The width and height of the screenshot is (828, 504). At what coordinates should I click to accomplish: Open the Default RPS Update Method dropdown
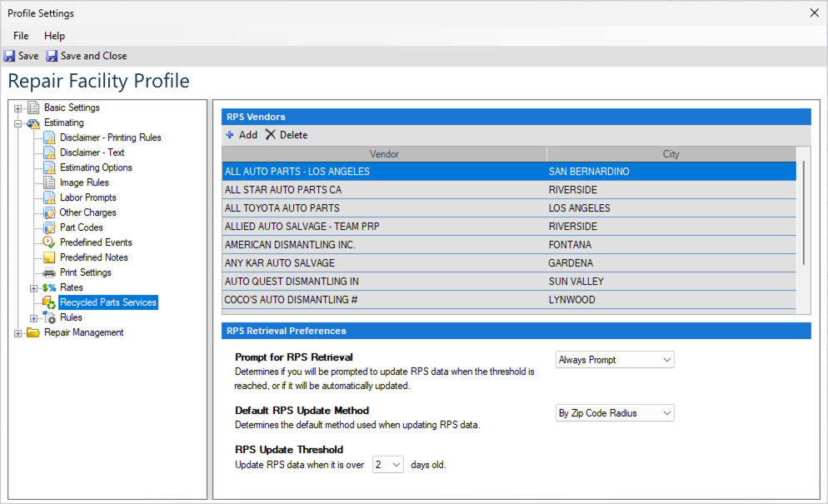(615, 413)
